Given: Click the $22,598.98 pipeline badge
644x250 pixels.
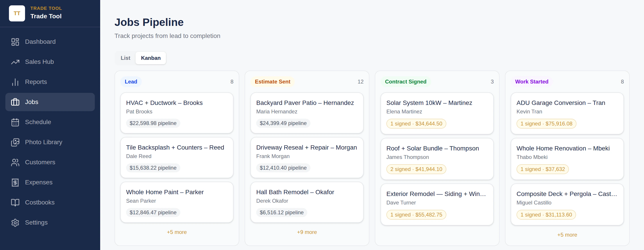Looking at the screenshot, I should pyautogui.click(x=153, y=123).
